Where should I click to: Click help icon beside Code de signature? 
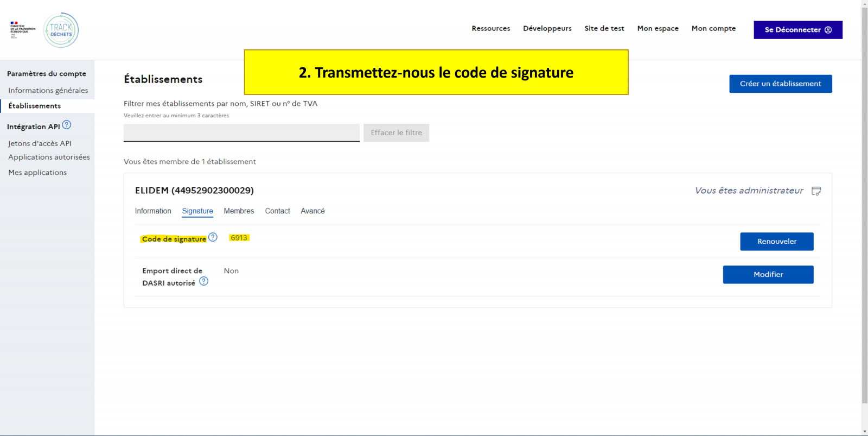[213, 237]
